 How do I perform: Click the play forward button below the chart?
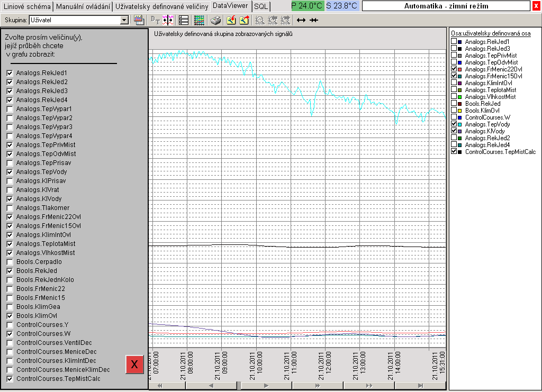266,386
